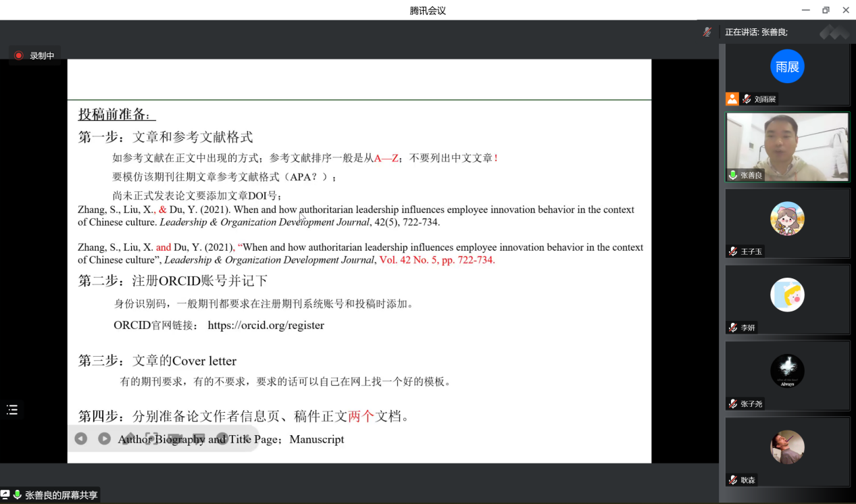
Task: Click the orcid.org/register link in slide
Action: 266,326
